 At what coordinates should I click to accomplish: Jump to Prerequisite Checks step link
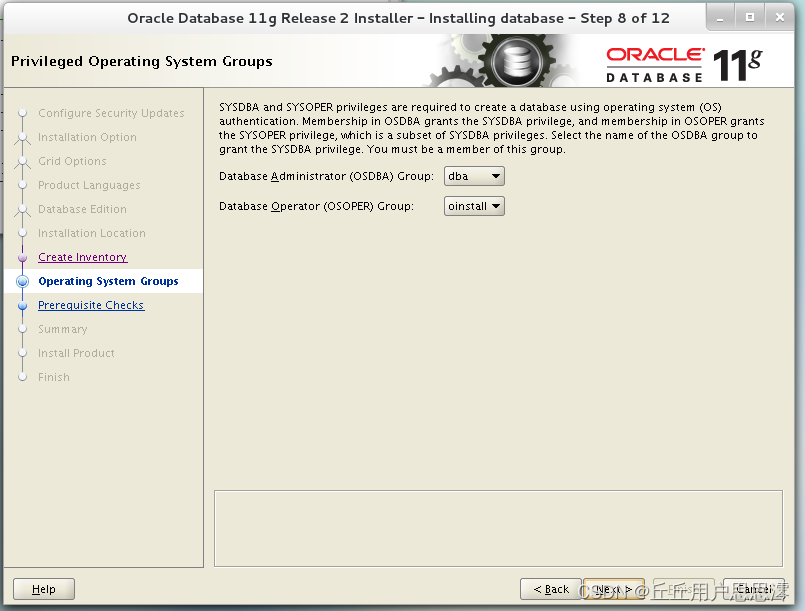(91, 305)
